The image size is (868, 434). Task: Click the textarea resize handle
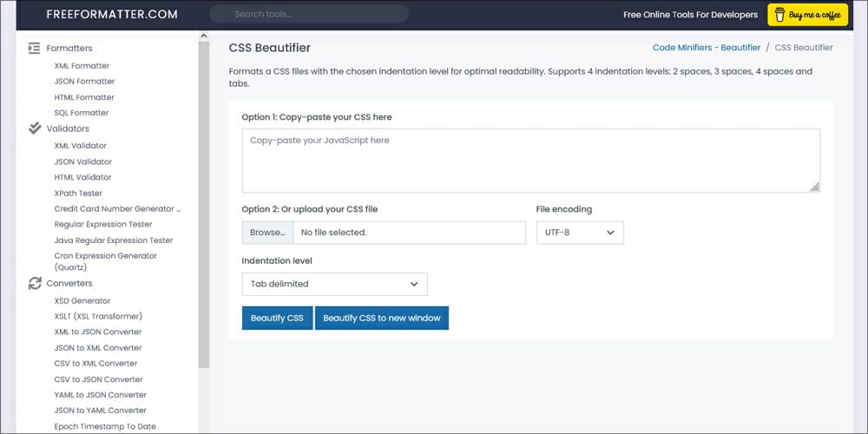[x=814, y=187]
